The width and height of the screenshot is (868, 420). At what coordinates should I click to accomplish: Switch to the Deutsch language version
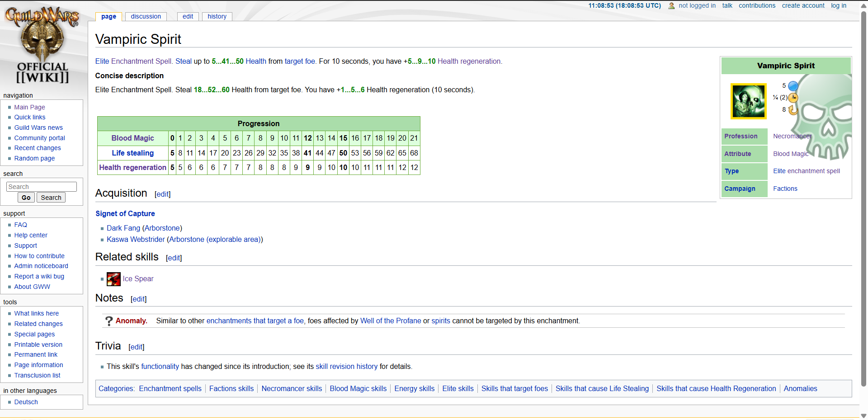(26, 402)
